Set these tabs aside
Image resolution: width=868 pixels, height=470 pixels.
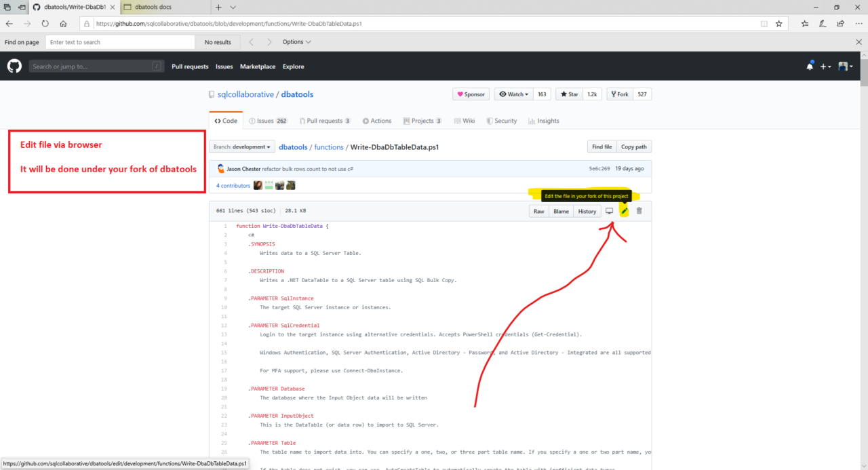(x=22, y=7)
